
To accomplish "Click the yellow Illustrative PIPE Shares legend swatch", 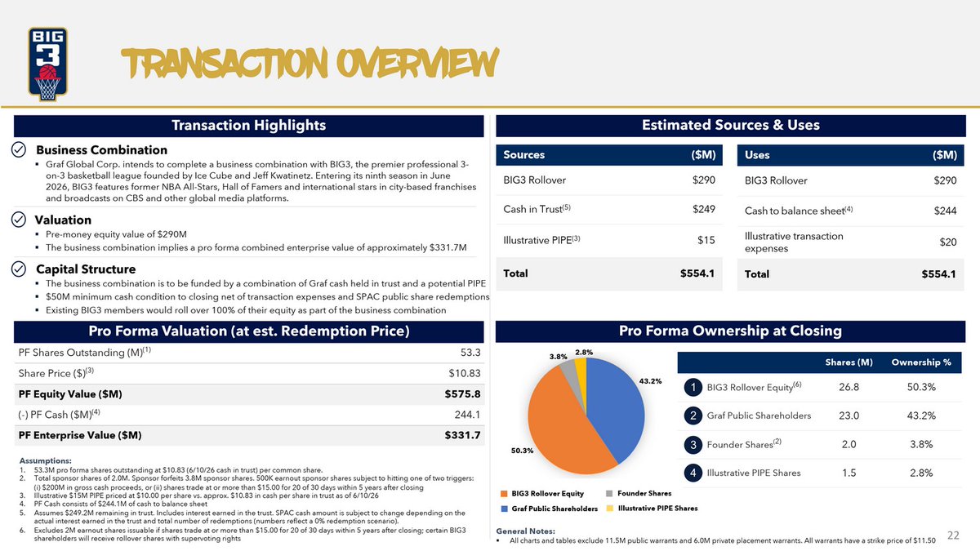I will click(x=610, y=508).
